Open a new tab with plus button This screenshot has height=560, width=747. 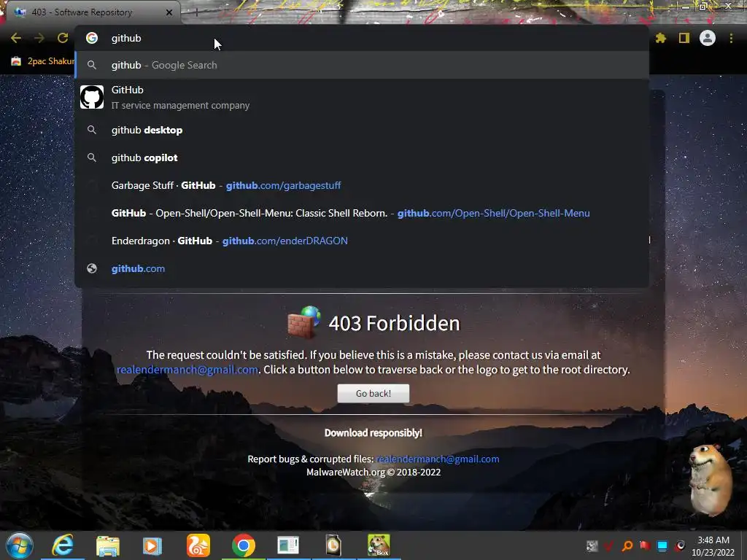click(196, 12)
